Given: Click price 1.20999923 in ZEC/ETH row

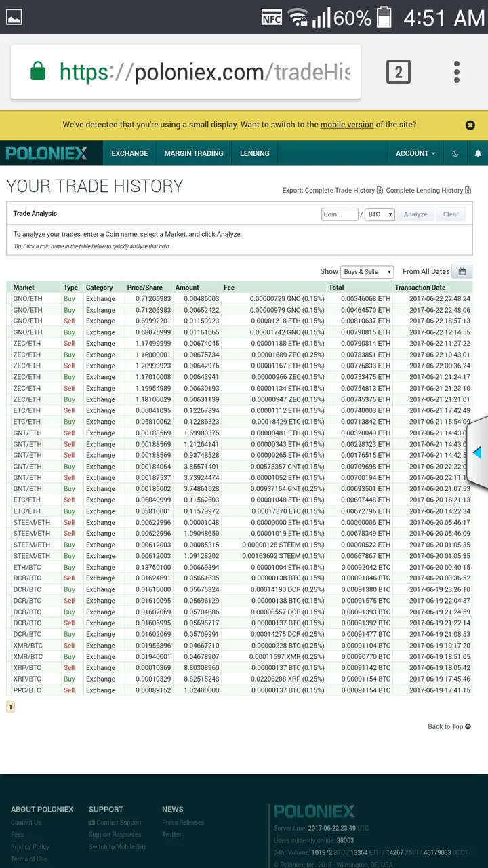Looking at the screenshot, I should pyautogui.click(x=152, y=366).
